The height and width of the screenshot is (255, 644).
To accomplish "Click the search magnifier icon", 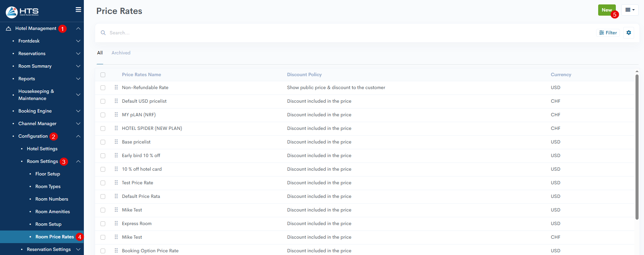I will (103, 33).
